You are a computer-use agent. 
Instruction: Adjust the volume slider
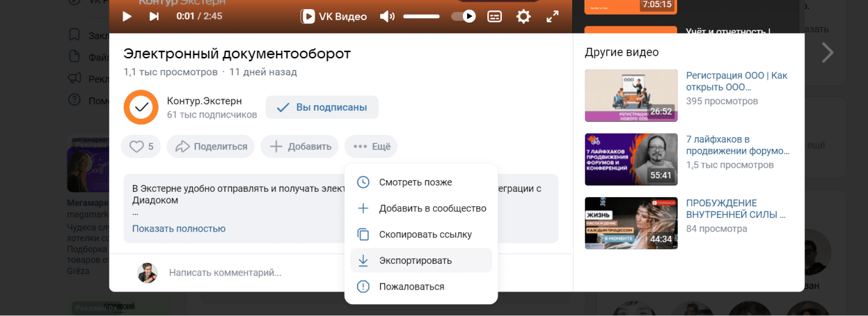[x=421, y=17]
